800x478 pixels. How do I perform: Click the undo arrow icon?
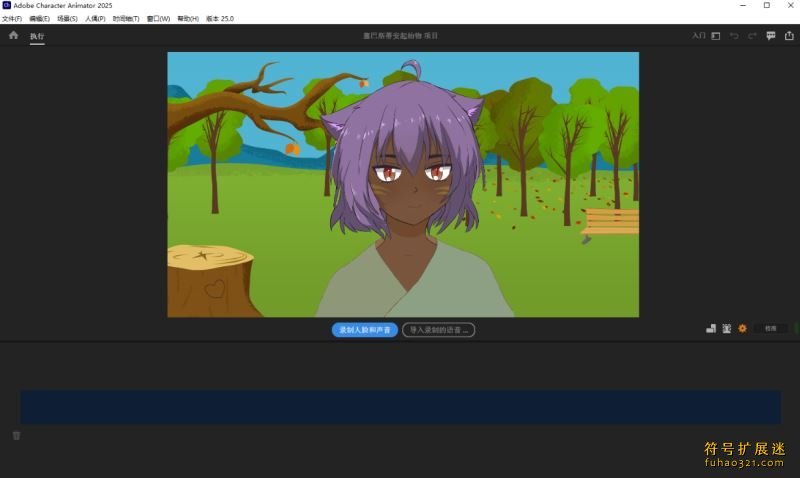[x=734, y=36]
